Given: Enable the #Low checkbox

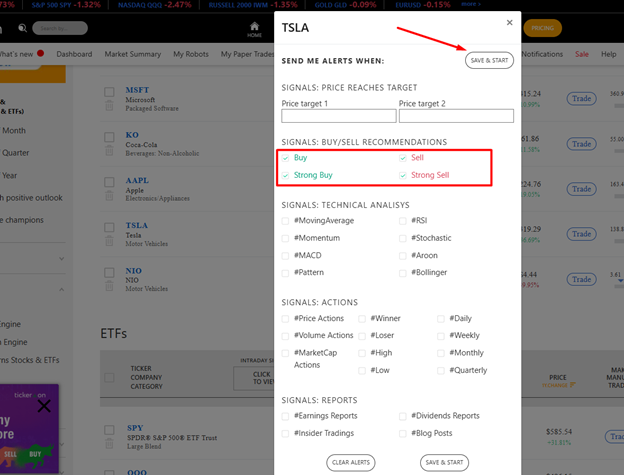Looking at the screenshot, I should 362,371.
